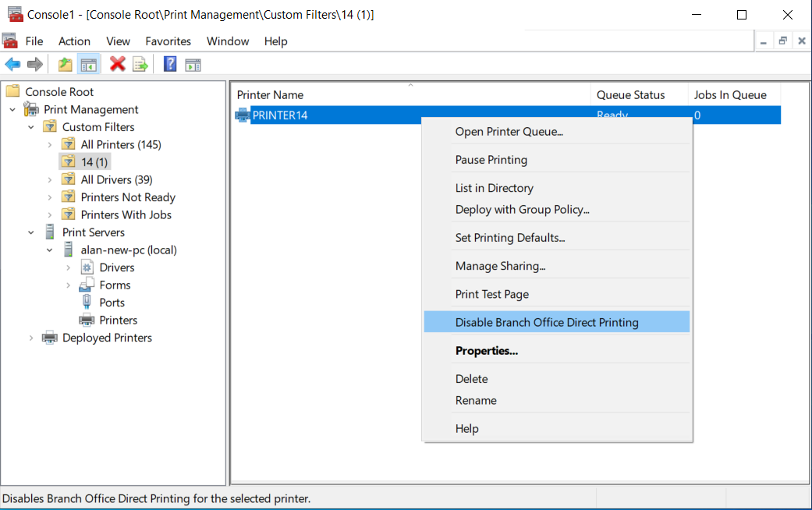Viewport: 812px width, 510px height.
Task: Open the Action menu
Action: coord(74,41)
